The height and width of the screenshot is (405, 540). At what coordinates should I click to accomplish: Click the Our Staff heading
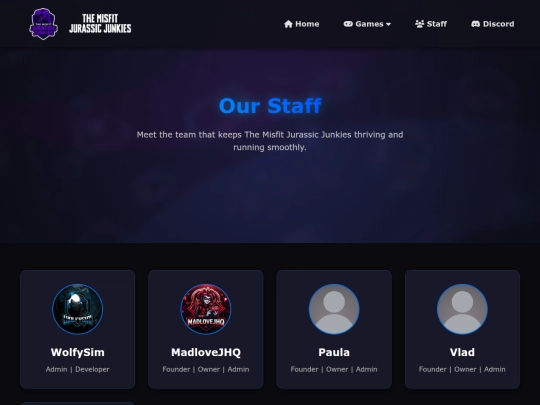pyautogui.click(x=270, y=105)
